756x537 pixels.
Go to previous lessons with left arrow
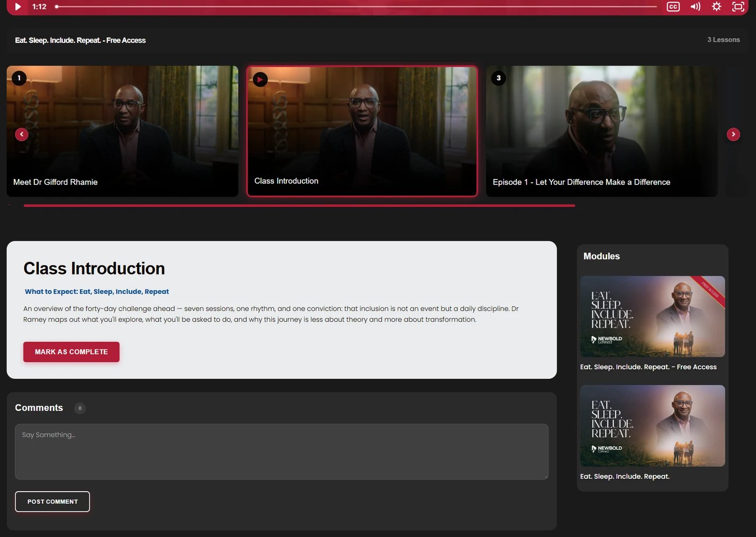(x=22, y=134)
